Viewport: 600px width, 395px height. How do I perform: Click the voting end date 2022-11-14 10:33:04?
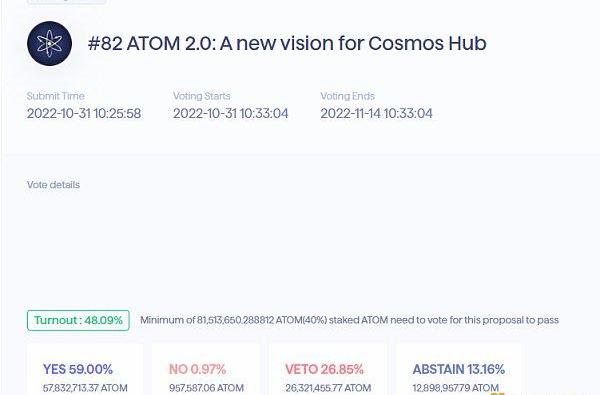[376, 114]
